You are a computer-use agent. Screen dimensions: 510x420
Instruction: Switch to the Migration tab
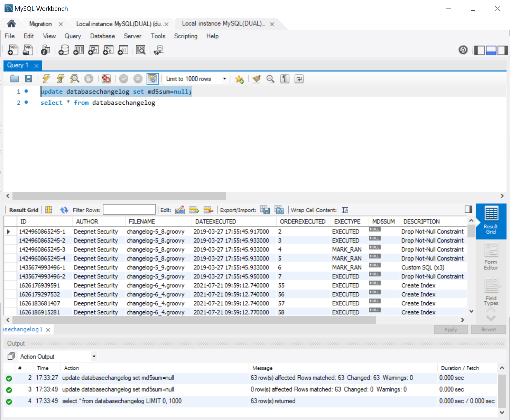point(40,24)
